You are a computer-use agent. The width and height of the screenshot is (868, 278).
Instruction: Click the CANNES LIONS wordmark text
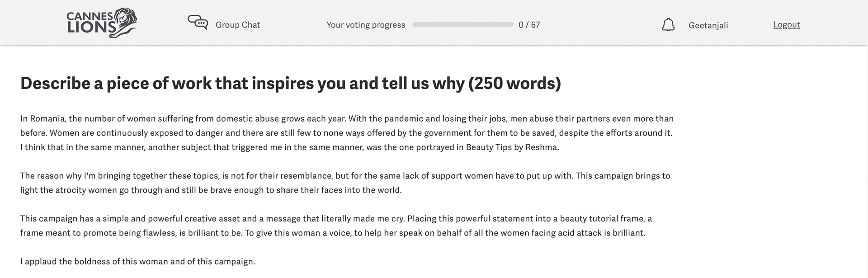click(x=91, y=23)
